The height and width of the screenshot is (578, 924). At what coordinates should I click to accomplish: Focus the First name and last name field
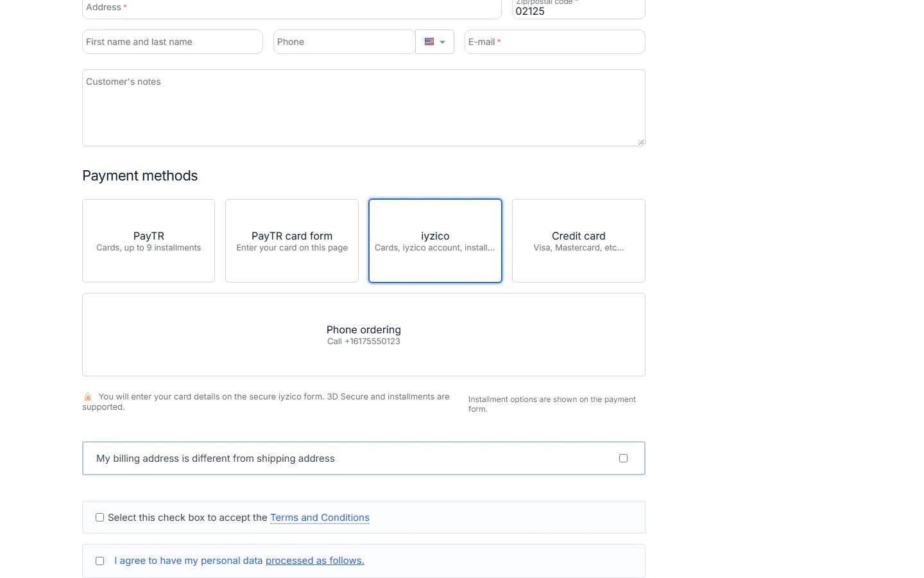pos(173,42)
